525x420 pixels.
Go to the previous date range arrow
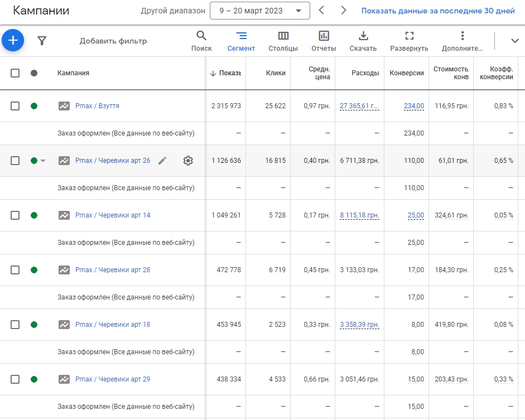pyautogui.click(x=321, y=11)
